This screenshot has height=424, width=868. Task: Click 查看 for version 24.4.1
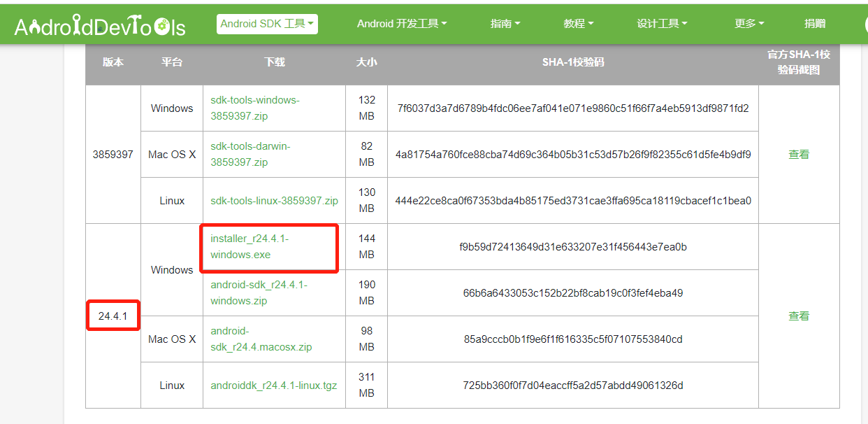point(799,316)
